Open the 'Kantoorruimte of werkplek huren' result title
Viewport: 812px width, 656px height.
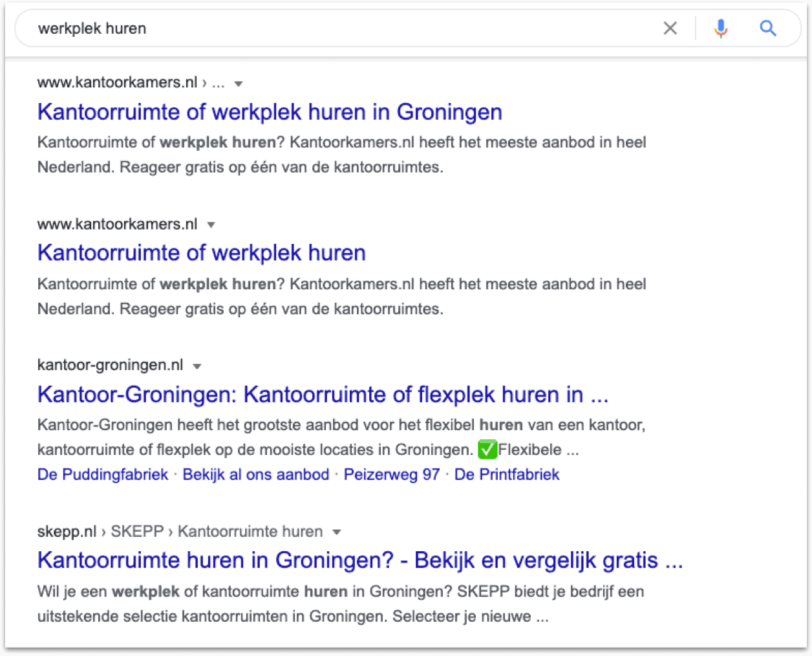(x=202, y=253)
